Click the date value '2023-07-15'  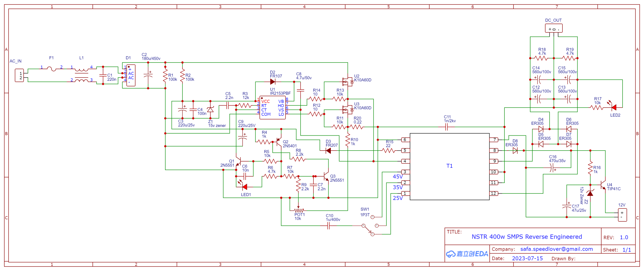pyautogui.click(x=527, y=258)
